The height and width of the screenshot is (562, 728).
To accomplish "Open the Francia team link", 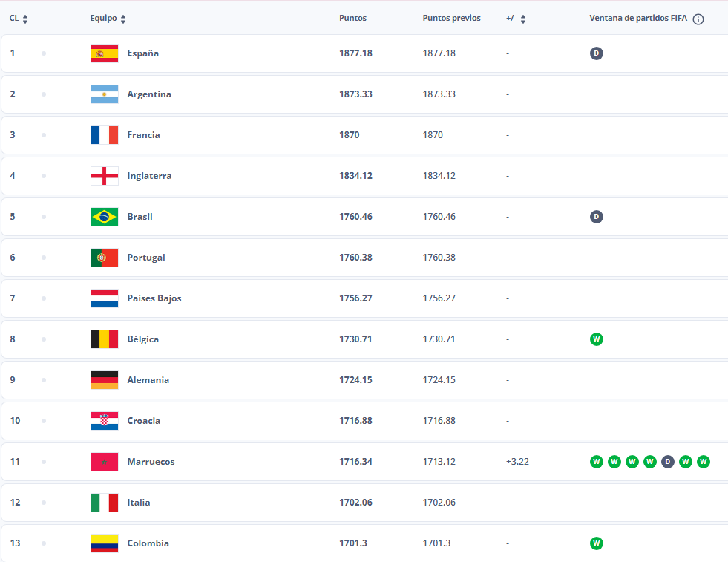I will pos(143,135).
